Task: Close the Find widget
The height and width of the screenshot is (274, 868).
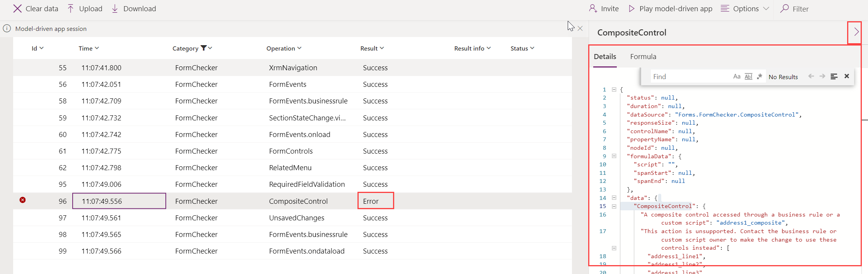Action: (x=847, y=76)
